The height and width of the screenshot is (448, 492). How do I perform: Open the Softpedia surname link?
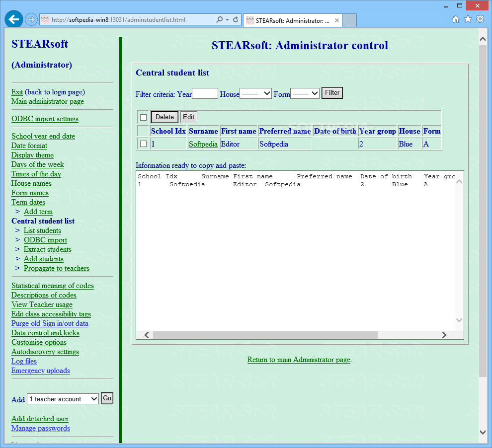(203, 144)
